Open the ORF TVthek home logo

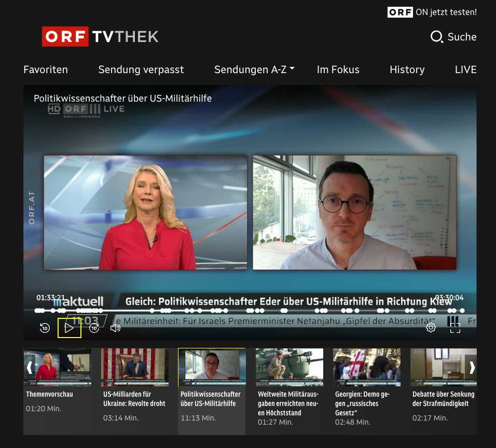[100, 37]
